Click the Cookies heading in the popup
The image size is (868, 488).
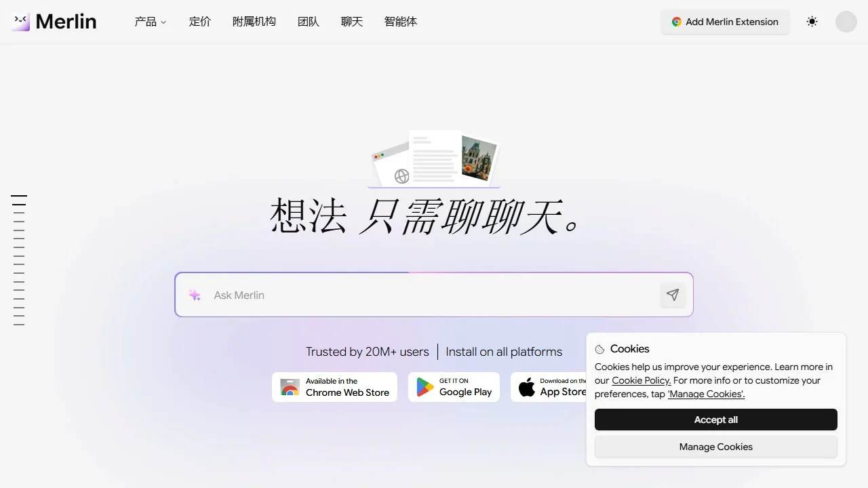[x=629, y=349]
